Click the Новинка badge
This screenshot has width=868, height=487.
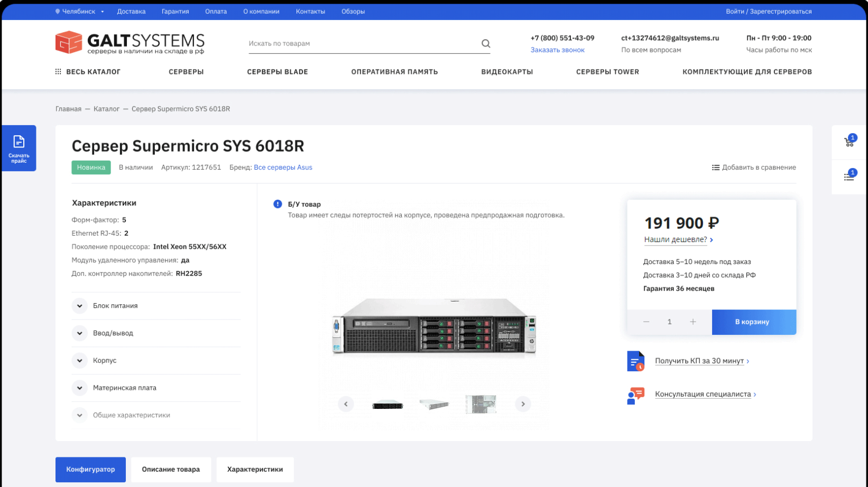point(91,167)
